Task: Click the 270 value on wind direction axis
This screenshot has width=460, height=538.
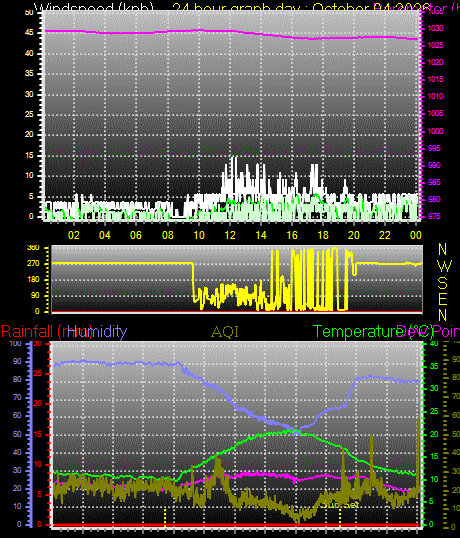Action: (33, 264)
